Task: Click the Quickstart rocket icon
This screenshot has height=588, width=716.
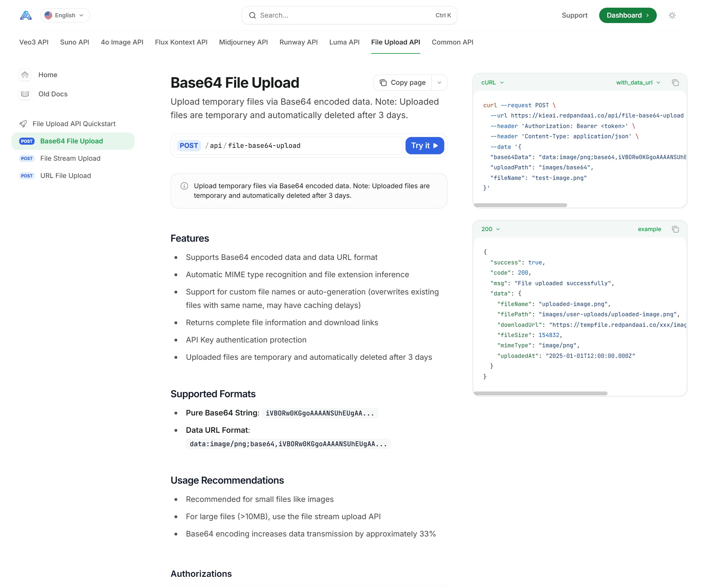Action: point(23,124)
